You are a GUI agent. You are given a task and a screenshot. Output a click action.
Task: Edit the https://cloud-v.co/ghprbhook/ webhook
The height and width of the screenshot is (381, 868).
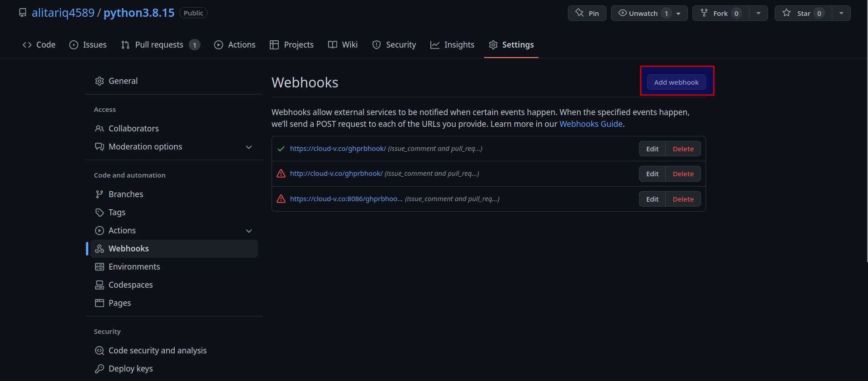(x=652, y=149)
